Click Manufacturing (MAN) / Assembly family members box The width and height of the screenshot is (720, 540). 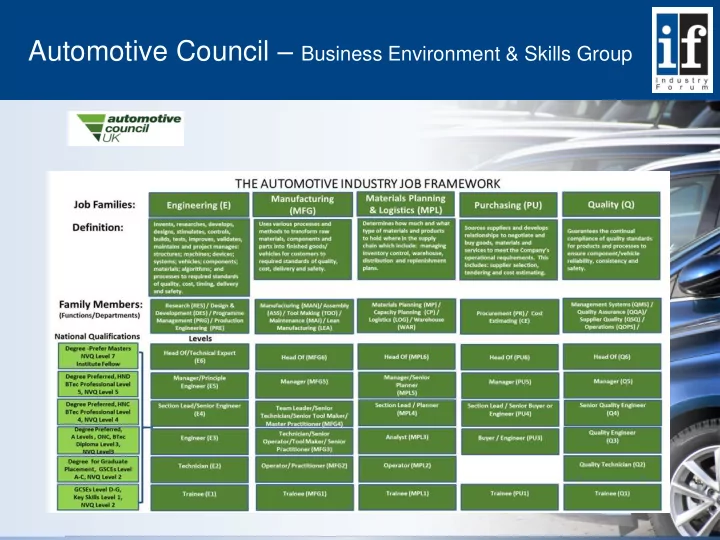point(304,316)
